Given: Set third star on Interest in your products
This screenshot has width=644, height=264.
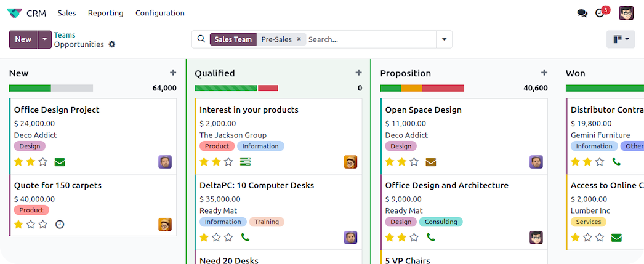Looking at the screenshot, I should tap(228, 162).
